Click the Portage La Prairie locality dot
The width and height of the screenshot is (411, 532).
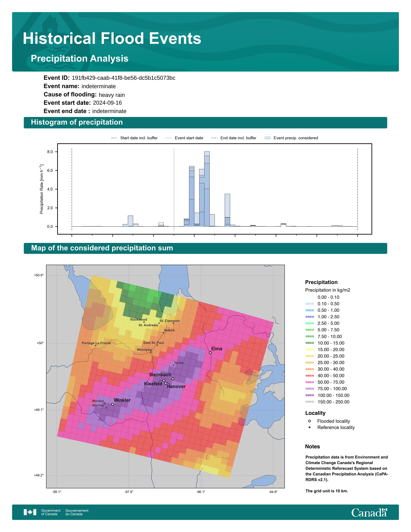tap(96, 346)
